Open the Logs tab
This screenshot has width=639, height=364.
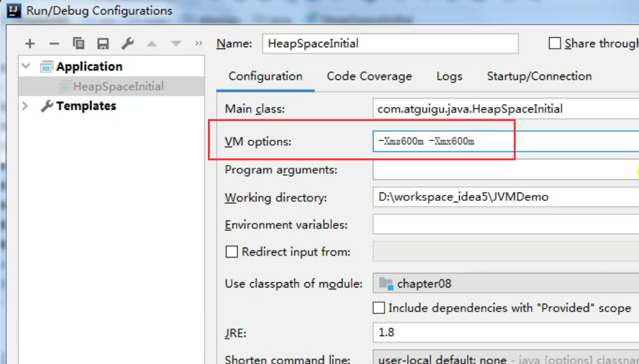[x=449, y=76]
